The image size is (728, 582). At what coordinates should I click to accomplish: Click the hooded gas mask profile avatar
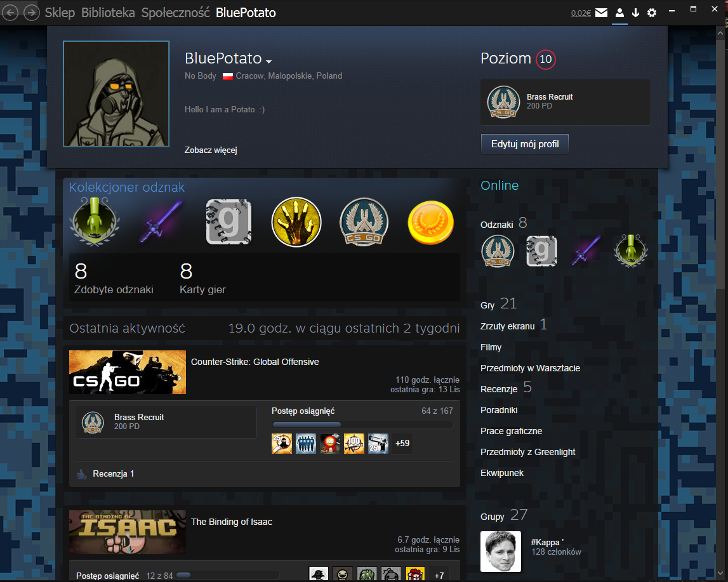(116, 94)
